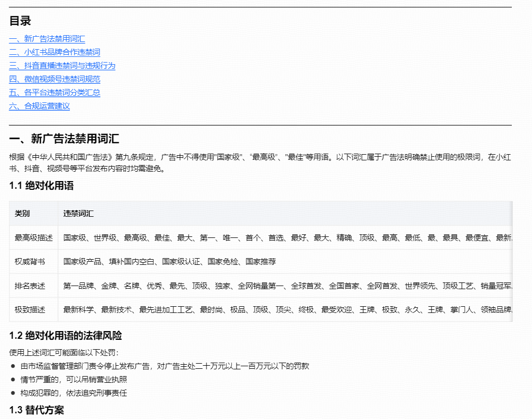Select the 1.1 绝对化用语 heading
Screen dimensions: 532x419
(41, 186)
